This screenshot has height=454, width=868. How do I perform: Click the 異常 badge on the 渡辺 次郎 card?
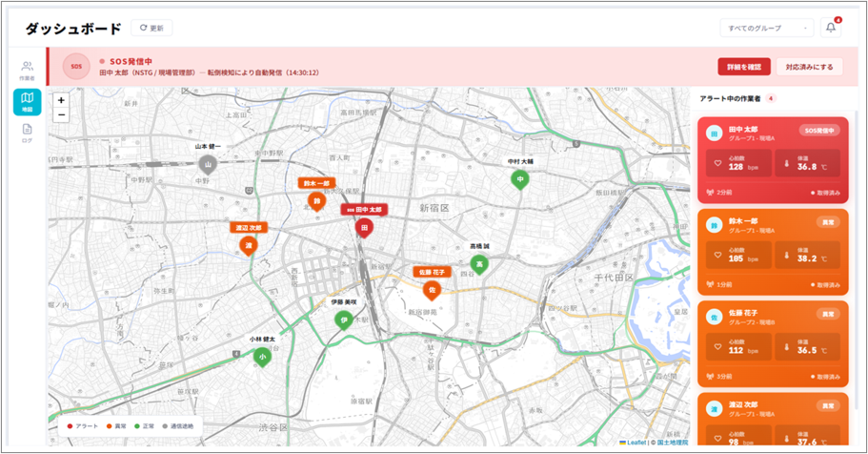pos(828,406)
